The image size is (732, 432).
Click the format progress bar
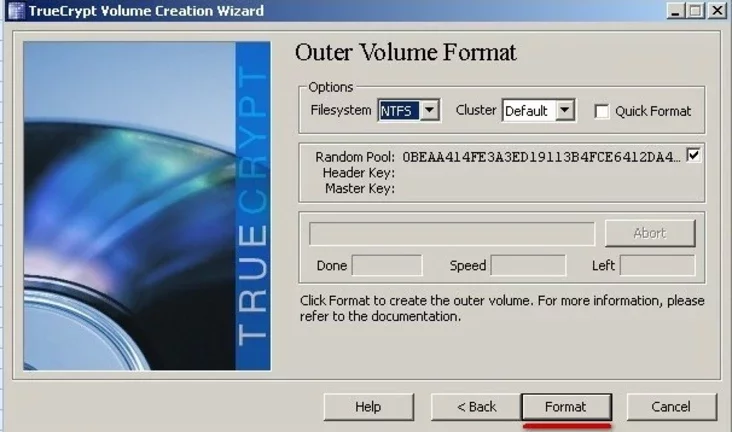[452, 233]
